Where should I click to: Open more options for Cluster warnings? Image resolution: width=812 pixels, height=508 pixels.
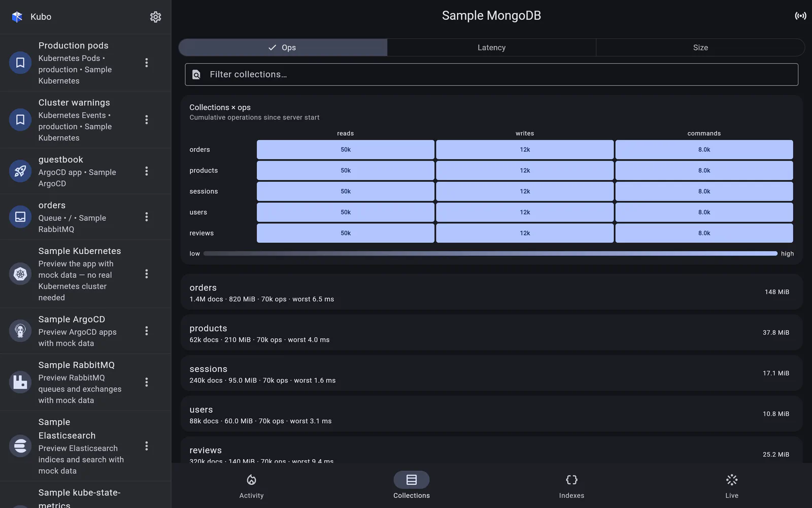[x=147, y=119]
